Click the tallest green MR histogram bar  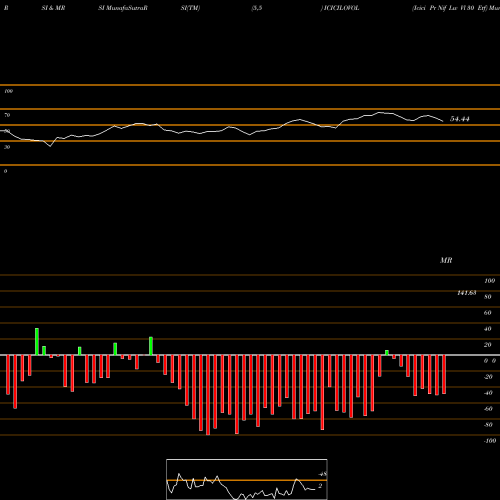(x=37, y=342)
